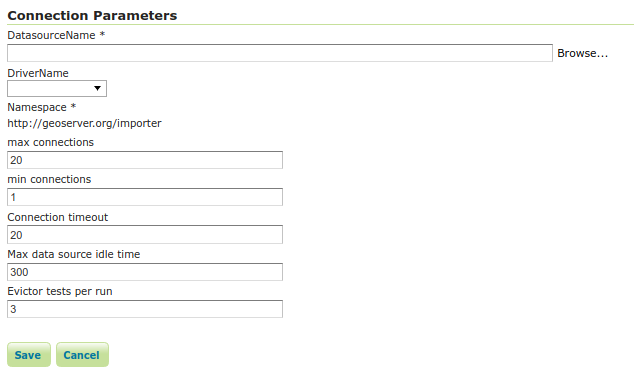Expand the DriverName dropdown arrow
The height and width of the screenshot is (376, 634).
click(x=97, y=88)
